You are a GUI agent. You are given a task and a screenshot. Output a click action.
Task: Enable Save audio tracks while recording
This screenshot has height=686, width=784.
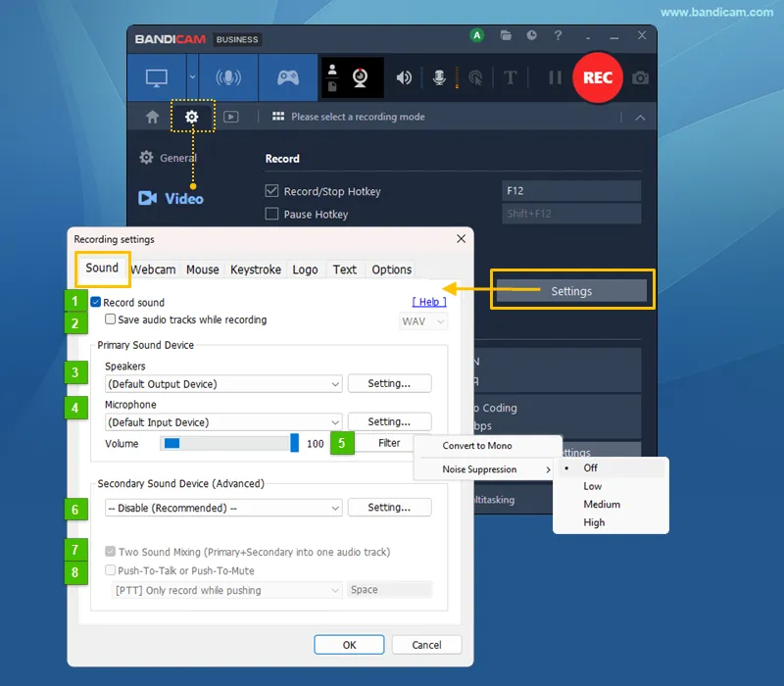[110, 319]
